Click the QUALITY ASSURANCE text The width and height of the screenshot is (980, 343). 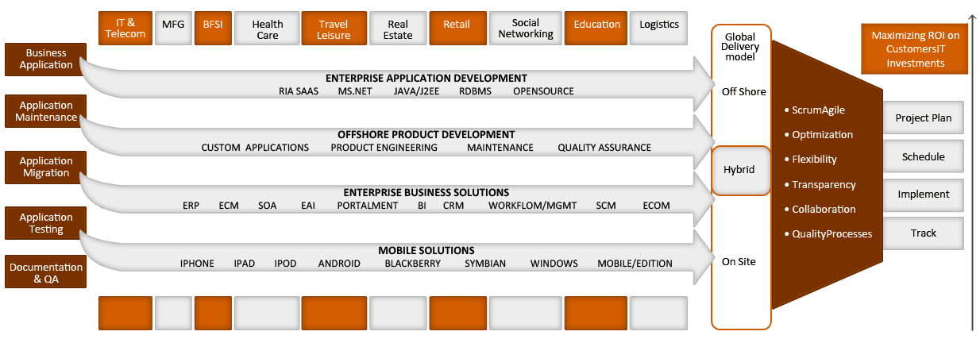(x=604, y=148)
